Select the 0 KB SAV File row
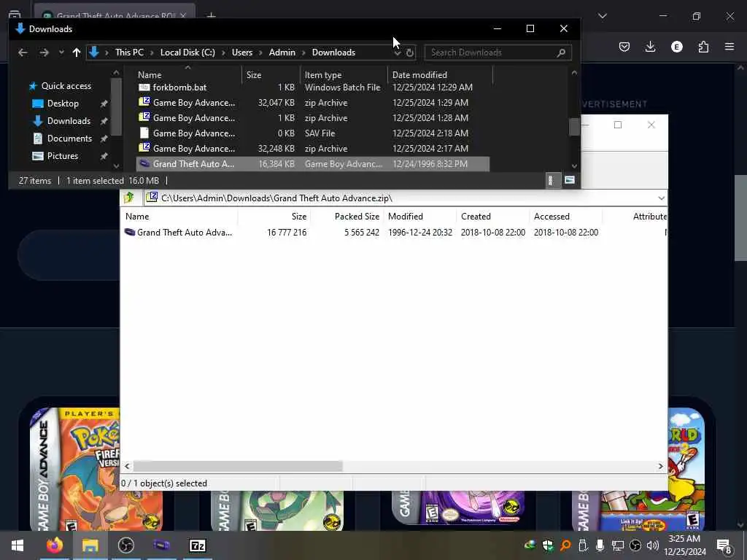 coord(312,133)
